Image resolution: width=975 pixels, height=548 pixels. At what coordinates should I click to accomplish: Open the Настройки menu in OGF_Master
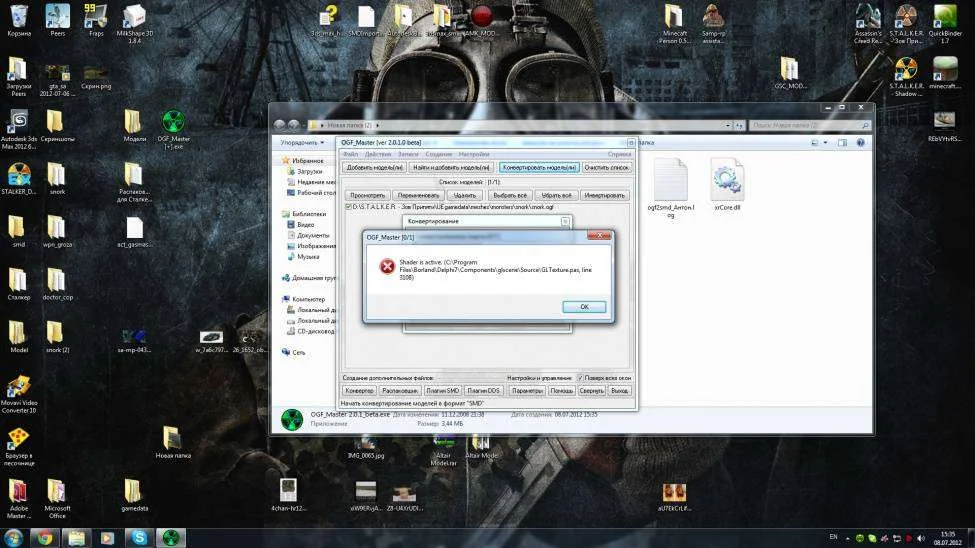tap(474, 154)
